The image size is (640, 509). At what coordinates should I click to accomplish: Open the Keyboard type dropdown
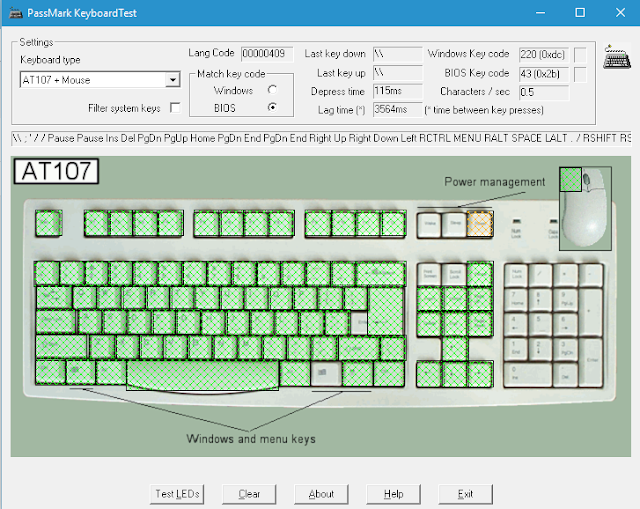[x=173, y=80]
